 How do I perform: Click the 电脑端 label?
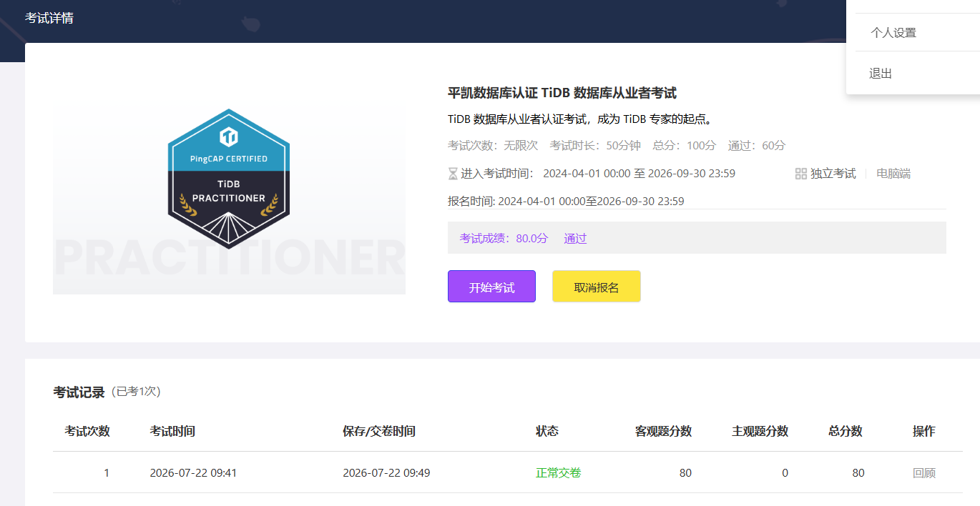[893, 174]
